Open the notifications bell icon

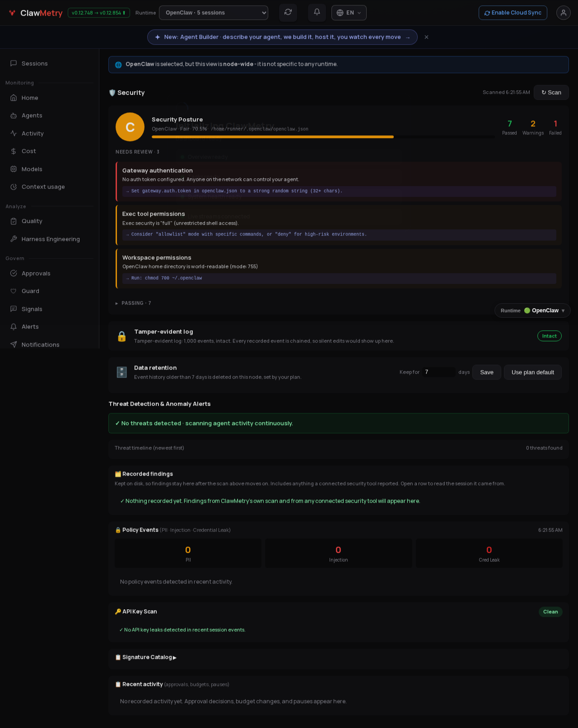coord(317,13)
